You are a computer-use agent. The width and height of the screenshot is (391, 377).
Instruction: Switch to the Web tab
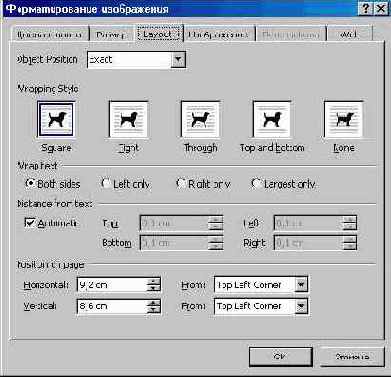pyautogui.click(x=349, y=35)
